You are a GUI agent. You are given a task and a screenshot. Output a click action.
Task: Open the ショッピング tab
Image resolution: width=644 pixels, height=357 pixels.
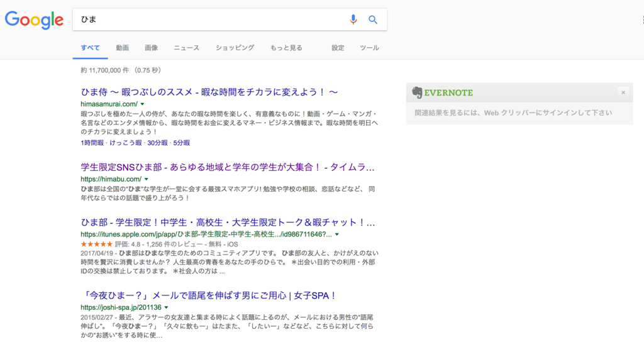coord(235,48)
